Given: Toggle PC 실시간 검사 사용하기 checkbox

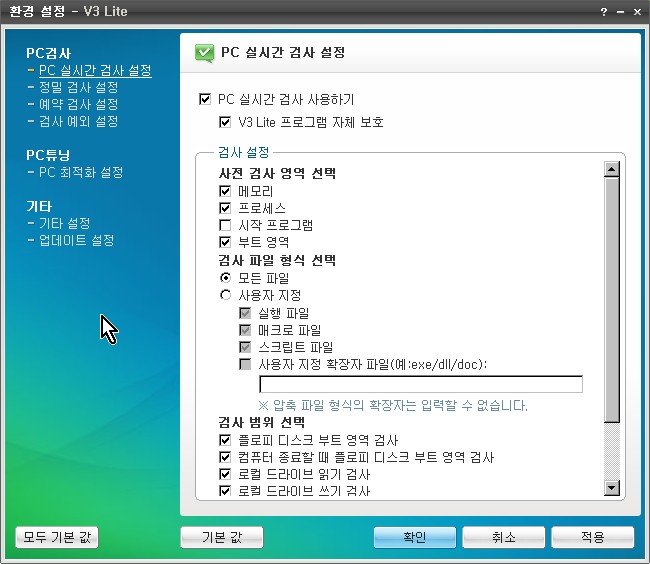Looking at the screenshot, I should tap(205, 99).
